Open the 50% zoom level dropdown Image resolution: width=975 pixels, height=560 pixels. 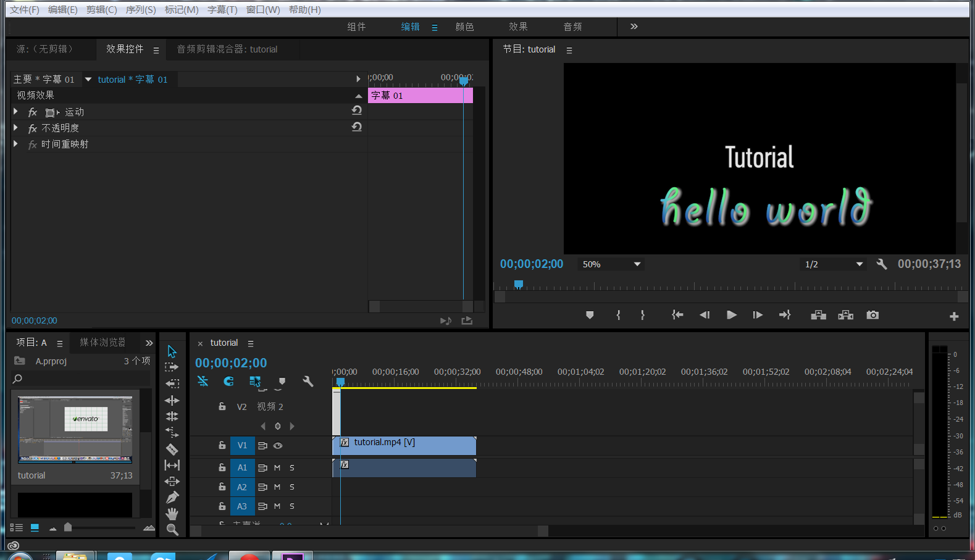tap(611, 264)
